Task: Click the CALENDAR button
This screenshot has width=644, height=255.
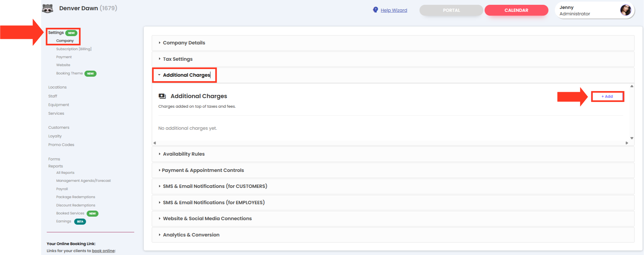Action: point(516,10)
